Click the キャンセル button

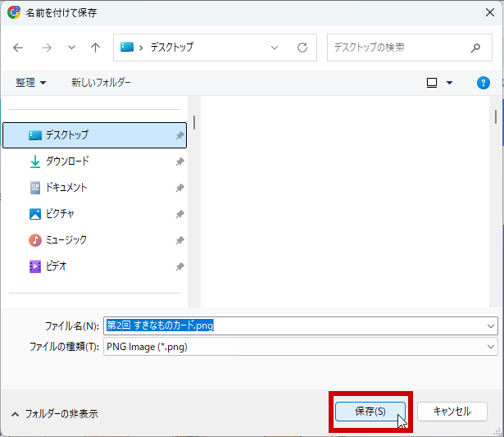pyautogui.click(x=452, y=412)
